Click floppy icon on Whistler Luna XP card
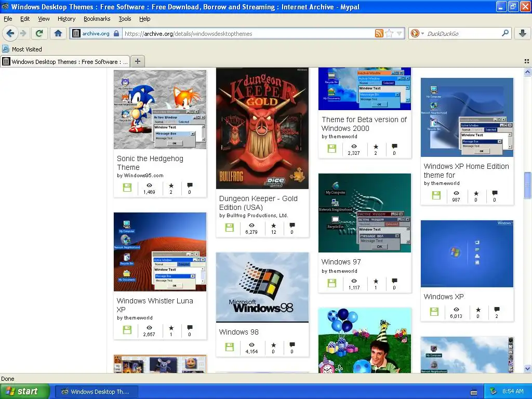532x399 pixels. [127, 329]
